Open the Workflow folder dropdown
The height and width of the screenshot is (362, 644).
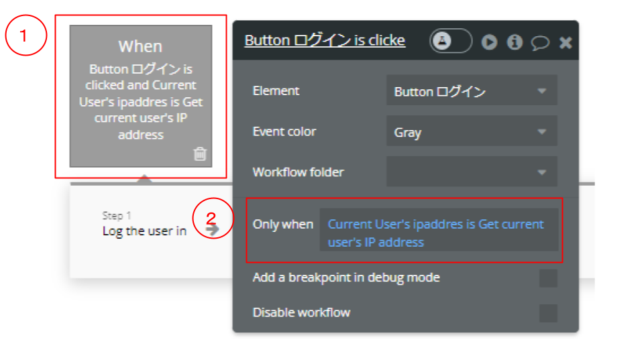coord(472,172)
